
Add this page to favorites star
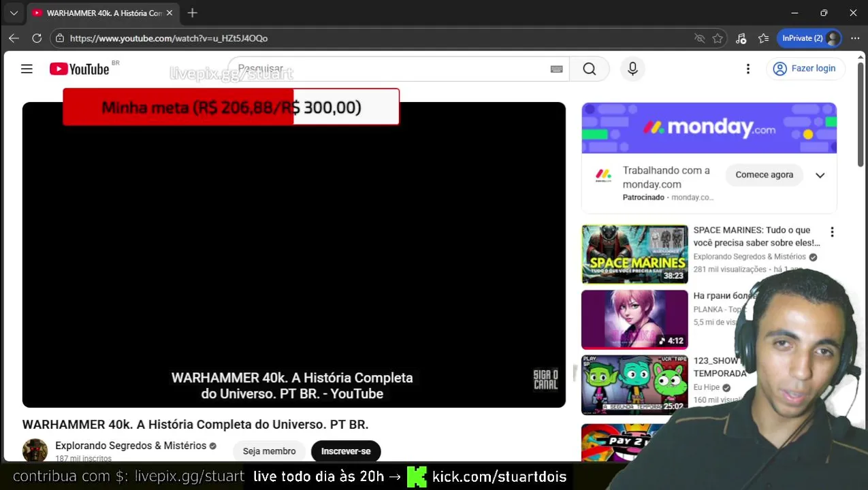(x=718, y=38)
